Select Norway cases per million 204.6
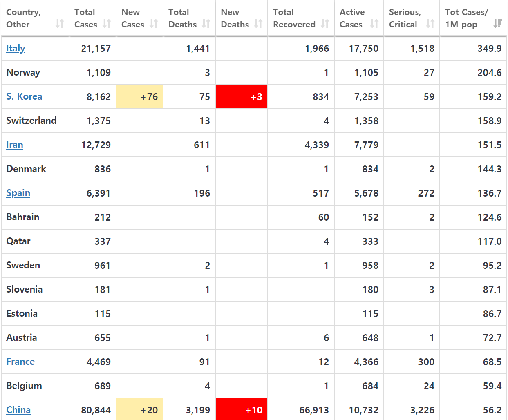The image size is (508, 420). [x=490, y=73]
